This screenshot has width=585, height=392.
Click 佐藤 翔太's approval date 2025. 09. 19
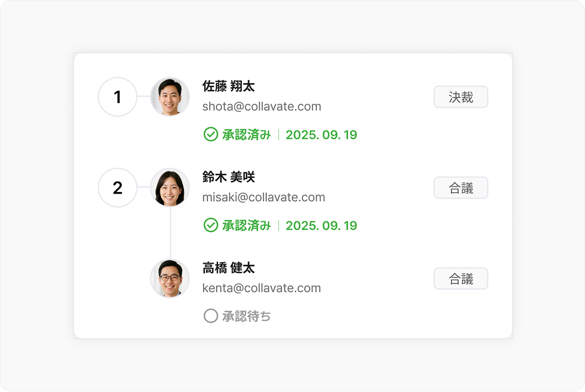click(321, 135)
